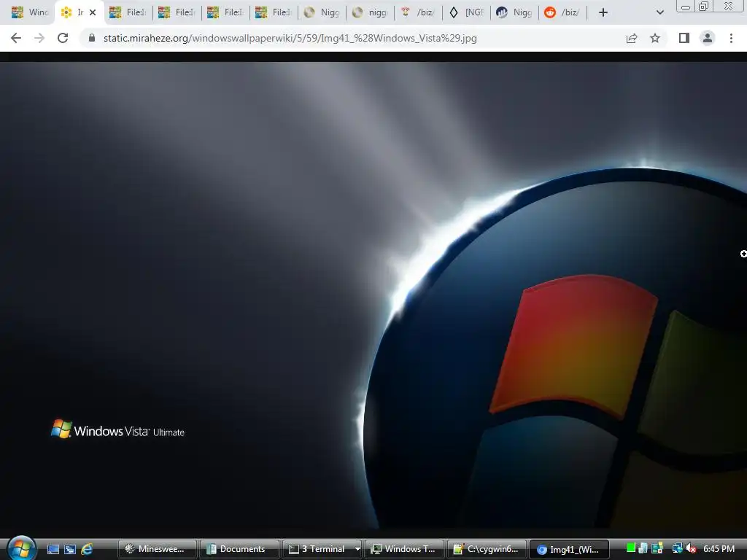747x560 pixels.
Task: Open the C:\cygwin6... taskbar window
Action: point(487,549)
